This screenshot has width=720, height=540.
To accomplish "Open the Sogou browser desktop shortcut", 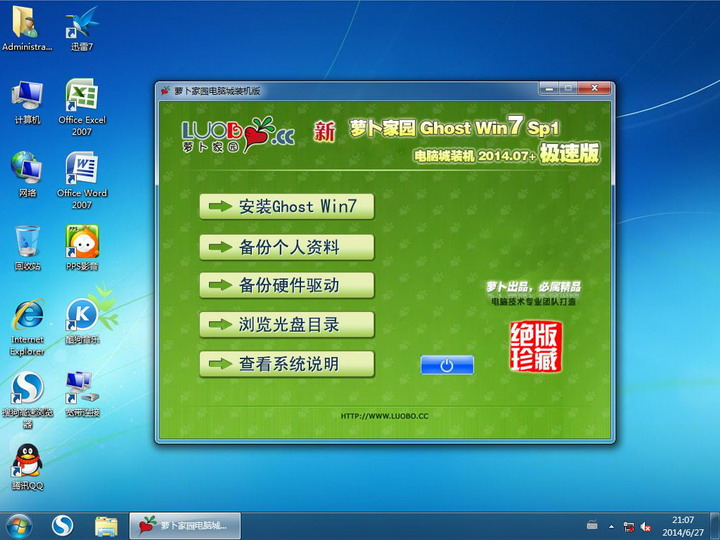I will (x=28, y=399).
